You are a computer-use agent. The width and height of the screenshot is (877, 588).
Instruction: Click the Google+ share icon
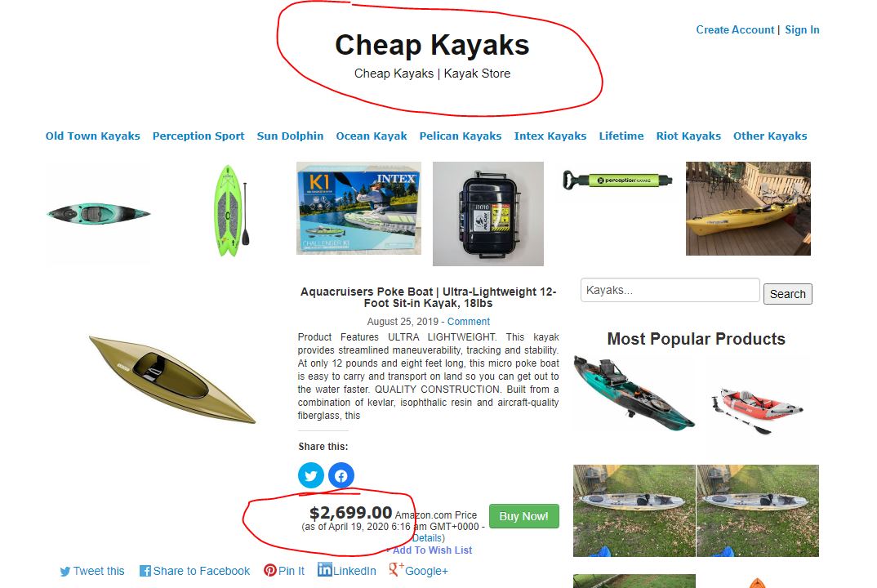click(396, 569)
